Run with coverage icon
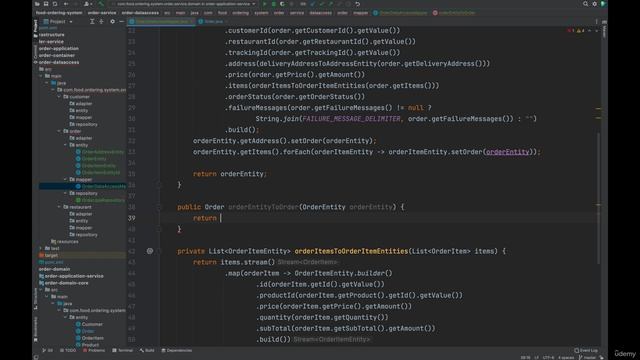This screenshot has width=640, height=360. click(x=282, y=4)
